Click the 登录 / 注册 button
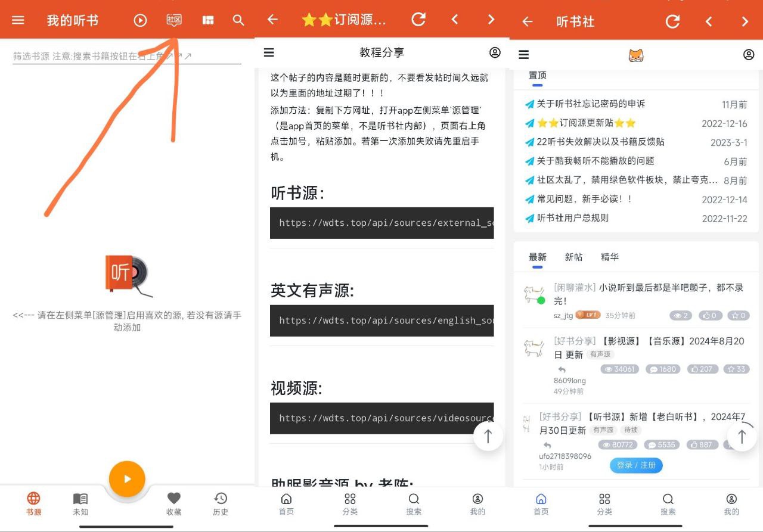The width and height of the screenshot is (763, 532). coord(635,466)
